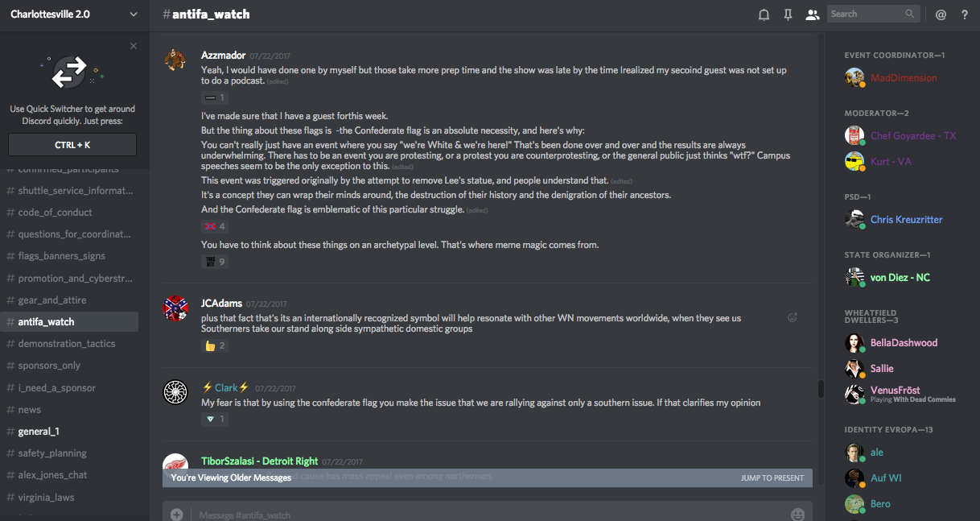Screen dimensions: 980x521
Task: Expand Charlottesville 2.0 server dropdown
Action: coord(134,14)
